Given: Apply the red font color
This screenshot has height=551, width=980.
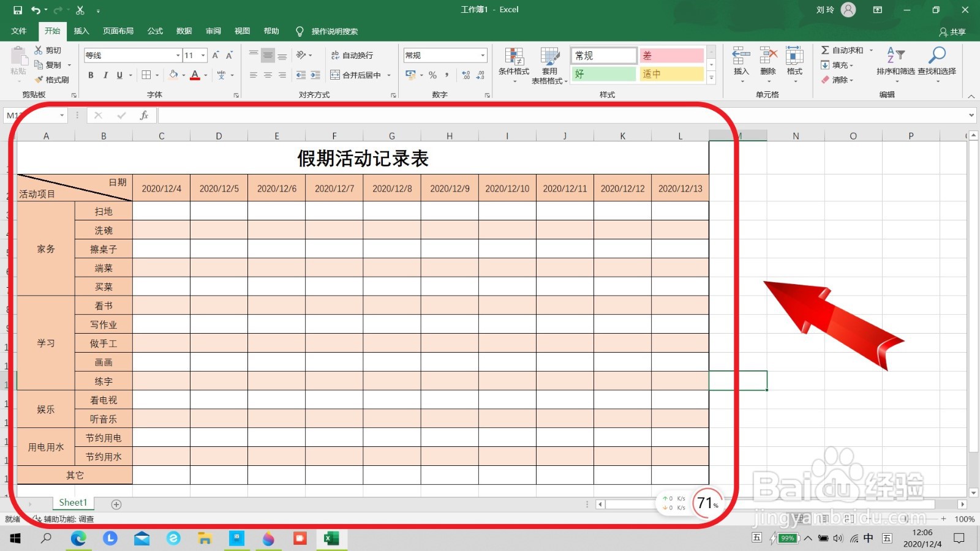Looking at the screenshot, I should [x=195, y=75].
